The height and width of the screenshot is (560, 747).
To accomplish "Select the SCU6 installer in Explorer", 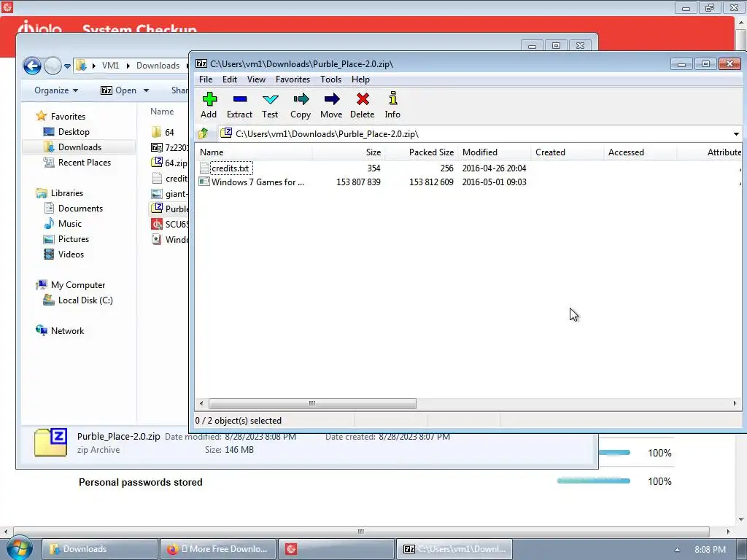I will (x=169, y=225).
